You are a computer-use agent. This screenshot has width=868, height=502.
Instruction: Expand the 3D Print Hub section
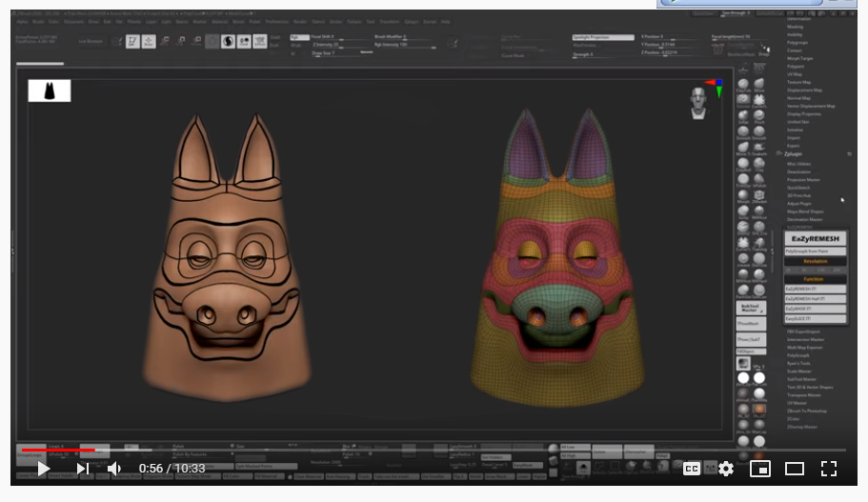798,195
